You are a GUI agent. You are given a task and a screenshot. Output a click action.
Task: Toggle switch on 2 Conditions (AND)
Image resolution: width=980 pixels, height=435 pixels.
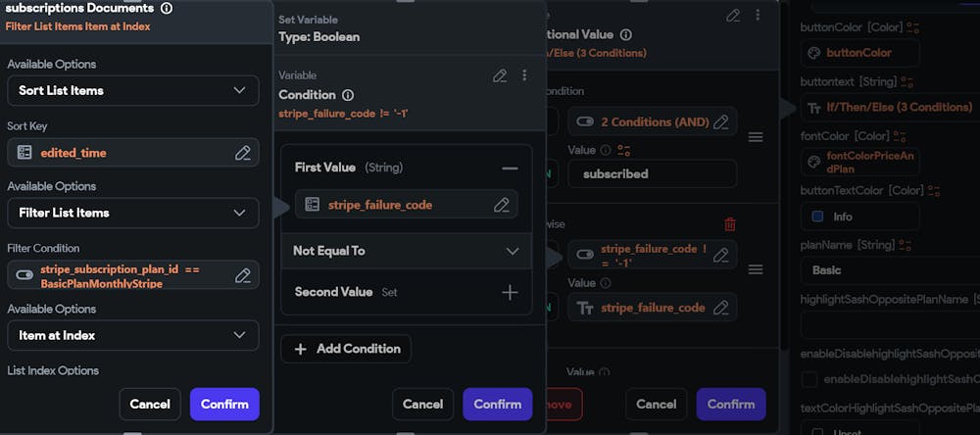tap(585, 121)
